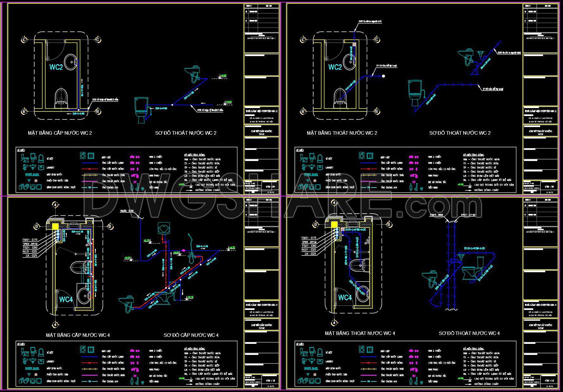Click the title MẶT BẰNG CẤP NƯỚC WC 4
This screenshot has height=392, width=563.
tap(78, 335)
